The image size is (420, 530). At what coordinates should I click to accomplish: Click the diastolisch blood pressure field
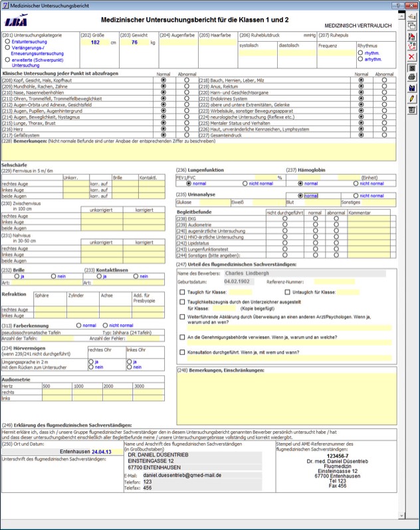(297, 52)
